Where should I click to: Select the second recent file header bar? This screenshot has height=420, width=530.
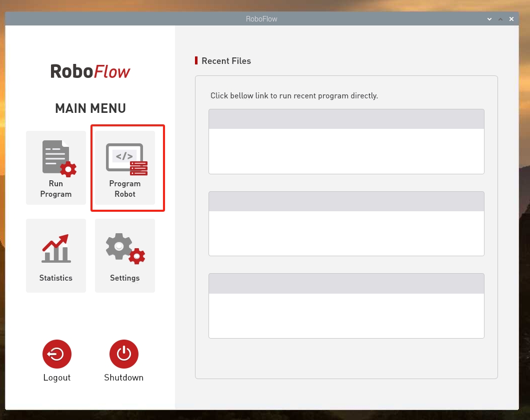pos(346,201)
